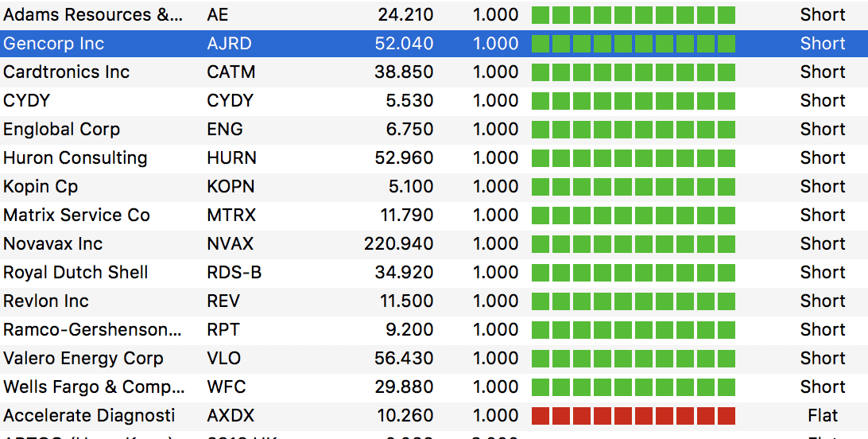Click price 11.500 for Revlon
The height and width of the screenshot is (439, 868).
407,301
